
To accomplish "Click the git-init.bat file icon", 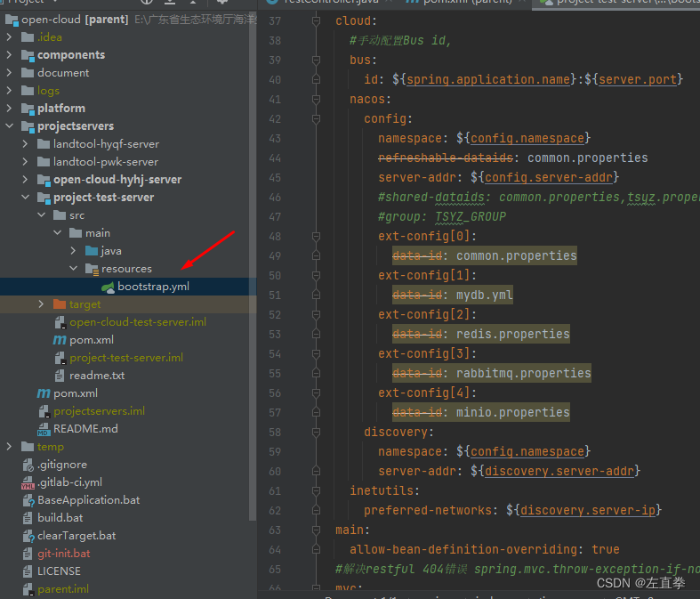I will (x=28, y=554).
